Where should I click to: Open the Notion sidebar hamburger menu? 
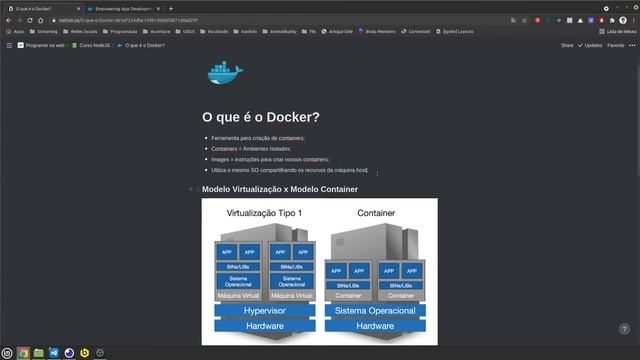point(9,45)
